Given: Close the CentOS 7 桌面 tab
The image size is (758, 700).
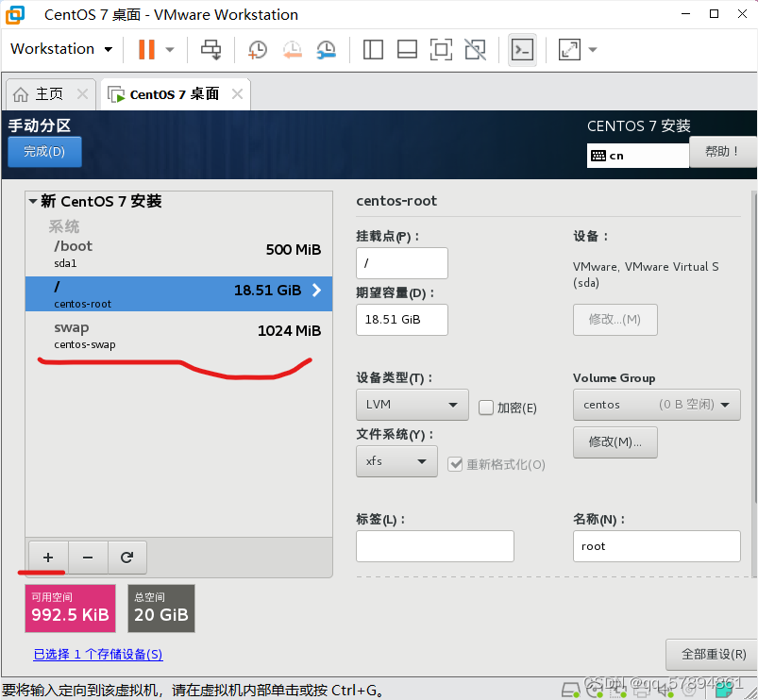Looking at the screenshot, I should [237, 93].
